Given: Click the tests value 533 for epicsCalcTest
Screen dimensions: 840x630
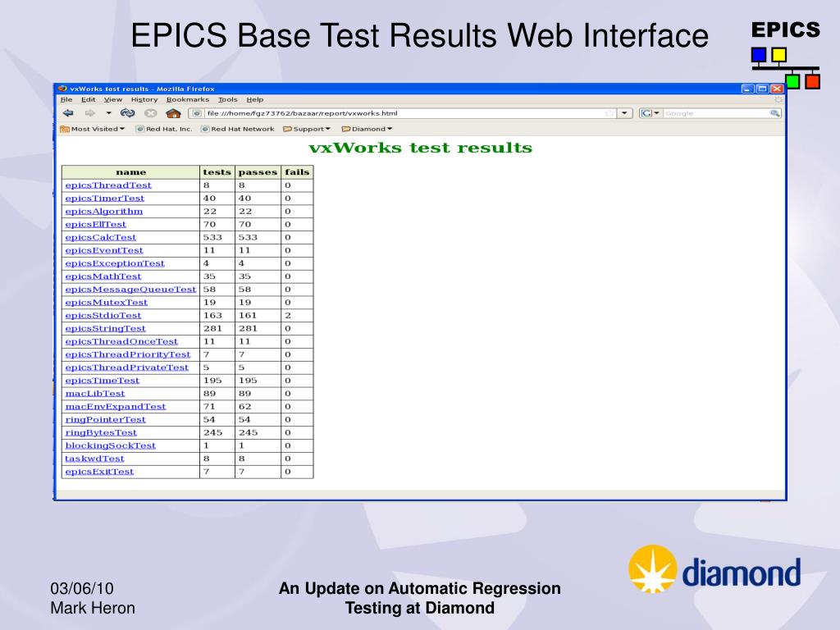Looking at the screenshot, I should click(x=212, y=237).
